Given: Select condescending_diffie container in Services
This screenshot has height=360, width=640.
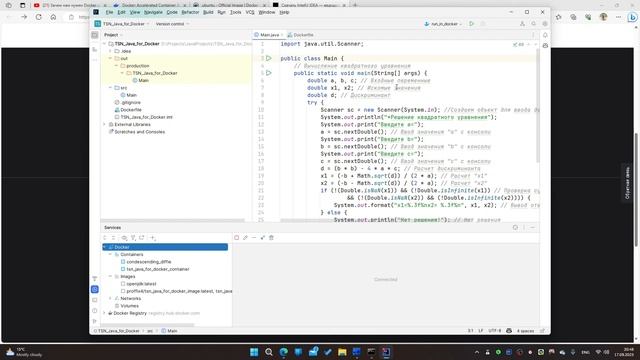Looking at the screenshot, I should pyautogui.click(x=146, y=262).
